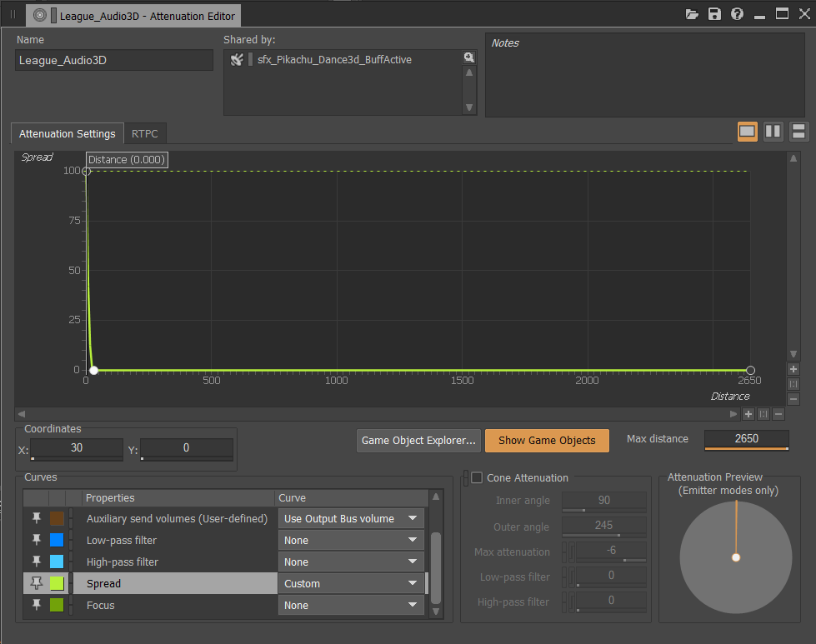Click sfx_Pikachu_Dance3d_BuffActive in Shared by list
The height and width of the screenshot is (644, 816).
pyautogui.click(x=334, y=60)
